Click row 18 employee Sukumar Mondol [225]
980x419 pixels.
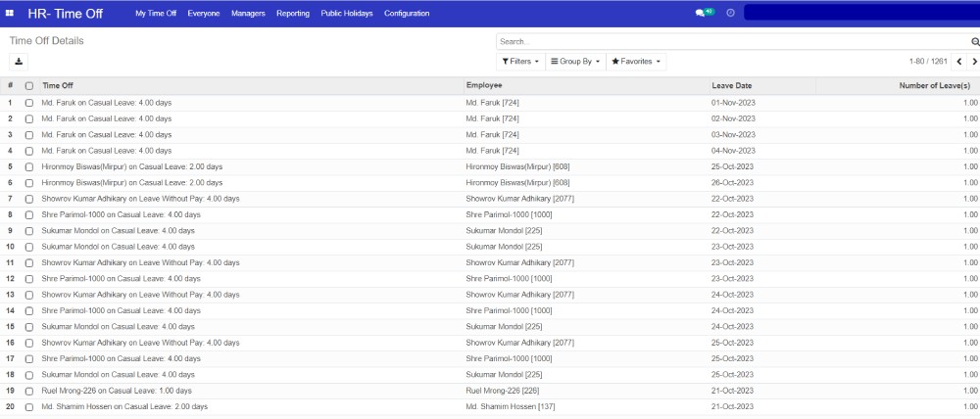(504, 375)
